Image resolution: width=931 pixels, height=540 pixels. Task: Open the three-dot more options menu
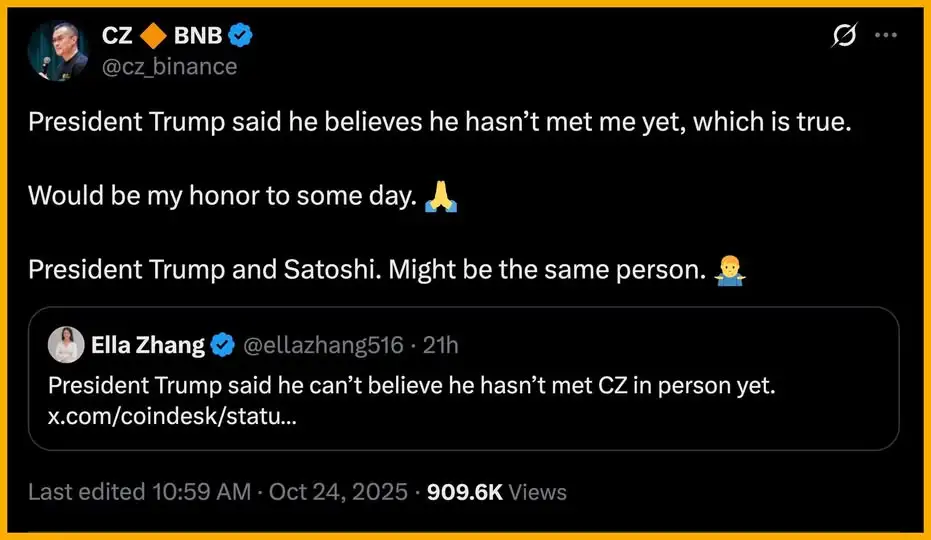tap(886, 35)
